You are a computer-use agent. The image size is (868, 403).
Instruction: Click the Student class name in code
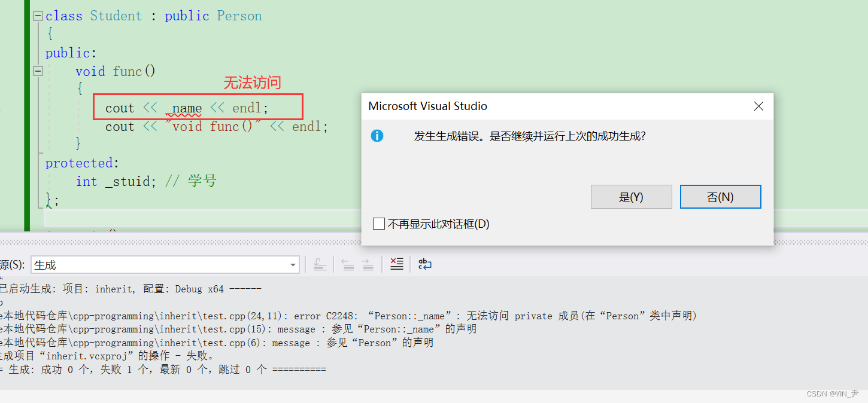pos(116,16)
